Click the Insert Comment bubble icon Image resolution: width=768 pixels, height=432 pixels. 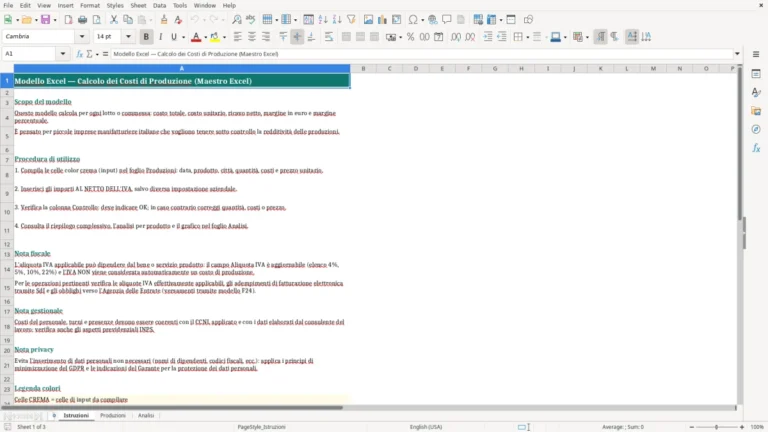click(447, 20)
